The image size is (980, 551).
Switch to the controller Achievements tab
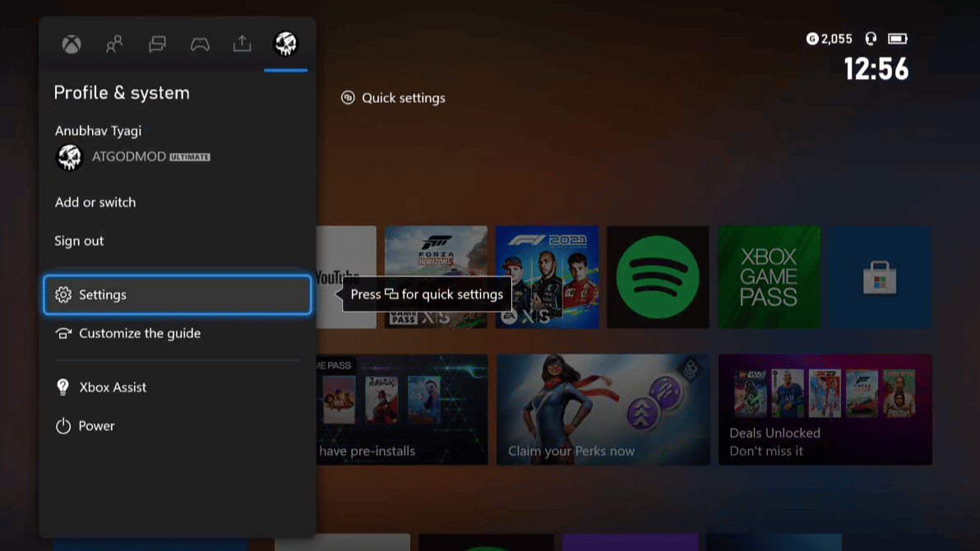200,44
